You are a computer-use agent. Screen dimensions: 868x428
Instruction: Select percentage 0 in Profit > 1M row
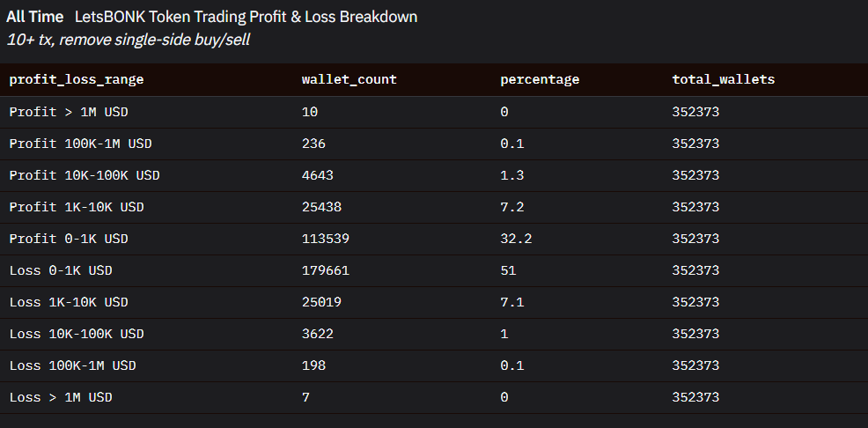click(504, 112)
